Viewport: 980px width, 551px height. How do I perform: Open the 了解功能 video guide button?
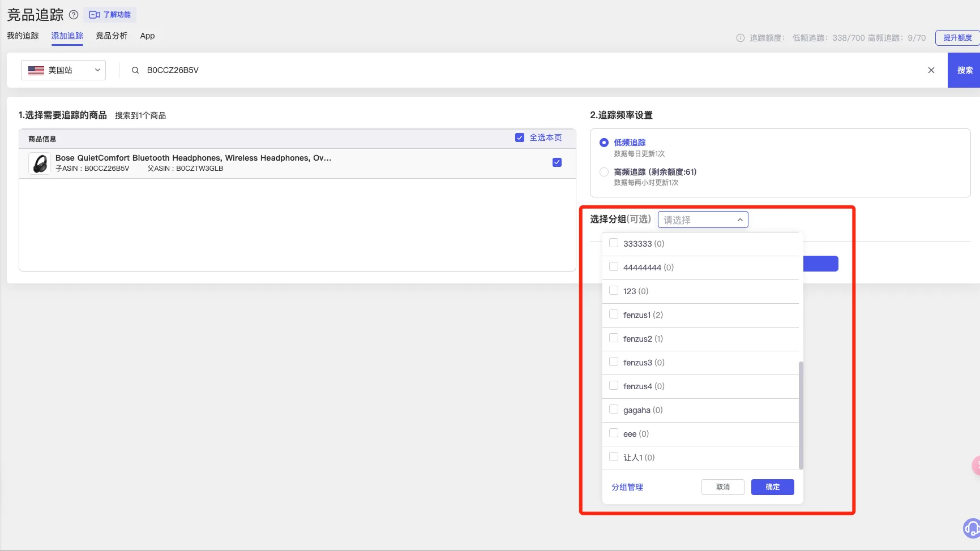click(110, 15)
